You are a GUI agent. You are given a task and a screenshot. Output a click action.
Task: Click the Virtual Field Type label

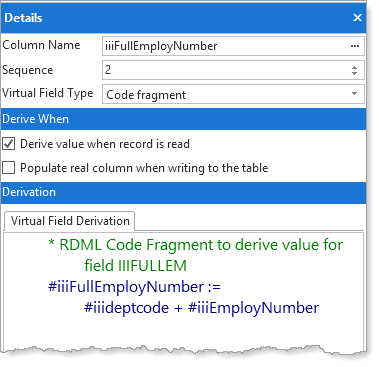point(48,93)
